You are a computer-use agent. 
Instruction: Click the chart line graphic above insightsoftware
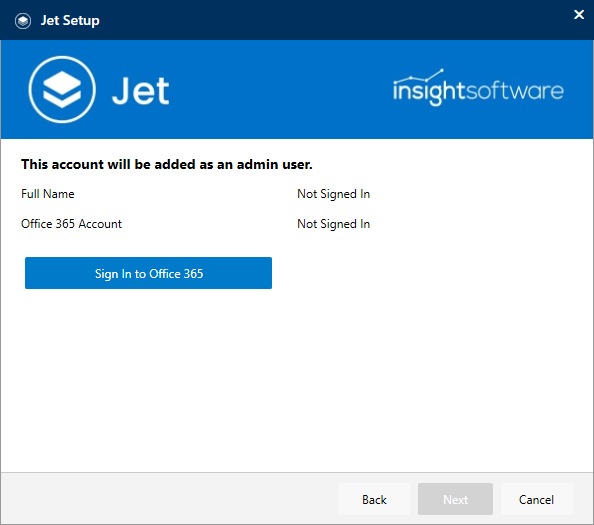pyautogui.click(x=419, y=76)
